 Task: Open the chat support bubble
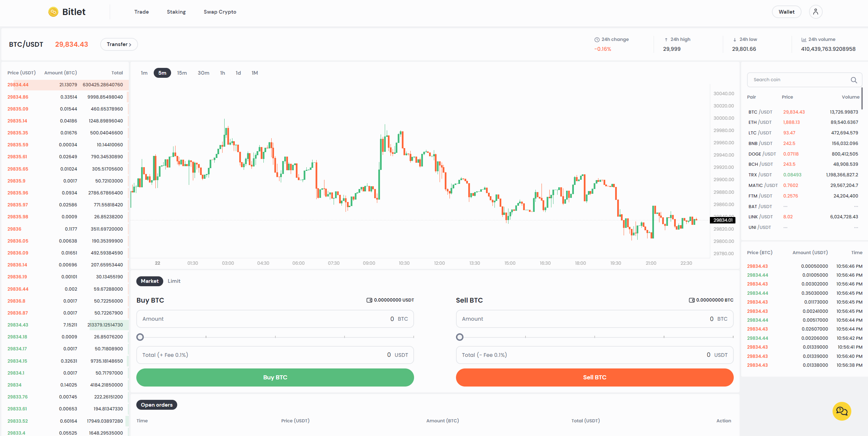(x=841, y=411)
